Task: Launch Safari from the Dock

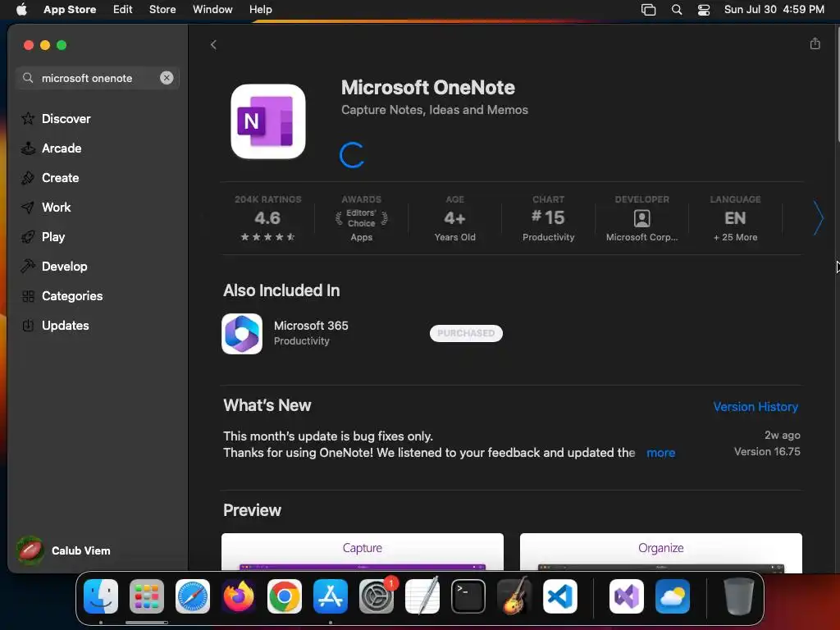Action: pos(193,596)
